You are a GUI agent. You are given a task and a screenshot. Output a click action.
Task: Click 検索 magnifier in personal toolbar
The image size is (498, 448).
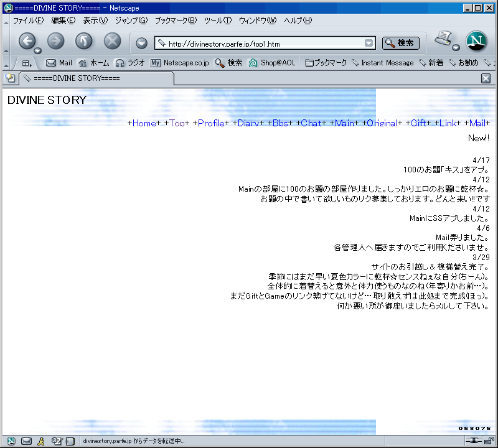point(228,63)
